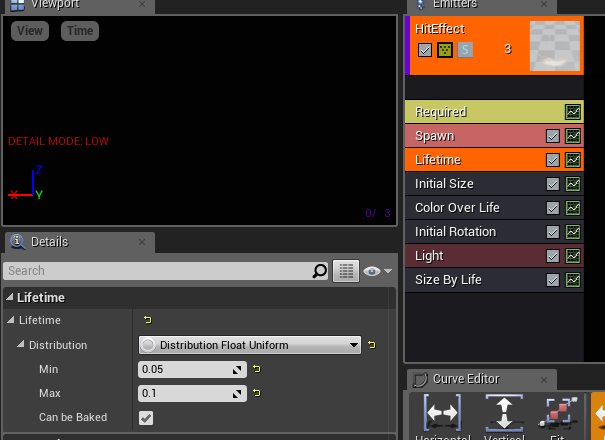Click the Details panel info icon
Viewport: 605px width, 440px height.
point(17,242)
